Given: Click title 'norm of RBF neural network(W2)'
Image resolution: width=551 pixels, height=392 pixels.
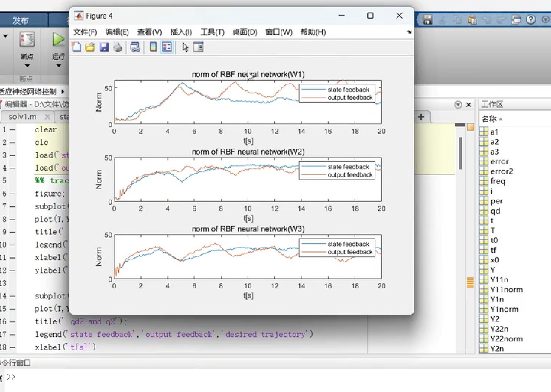Looking at the screenshot, I should pyautogui.click(x=248, y=152).
